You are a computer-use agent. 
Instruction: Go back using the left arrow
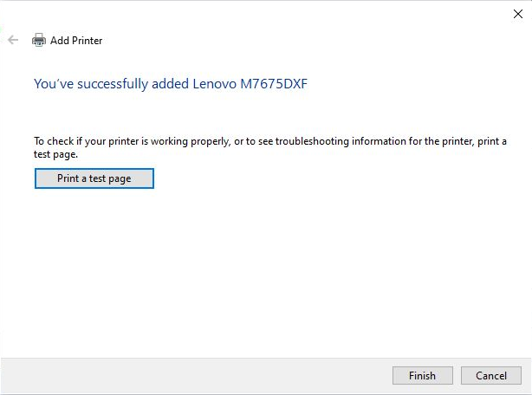pyautogui.click(x=13, y=40)
